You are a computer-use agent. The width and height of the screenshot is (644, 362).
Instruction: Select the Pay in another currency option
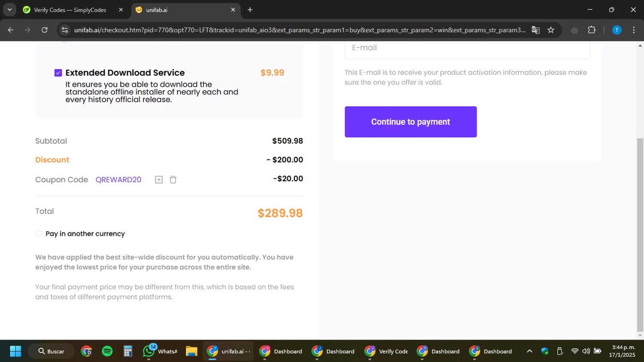coord(39,234)
